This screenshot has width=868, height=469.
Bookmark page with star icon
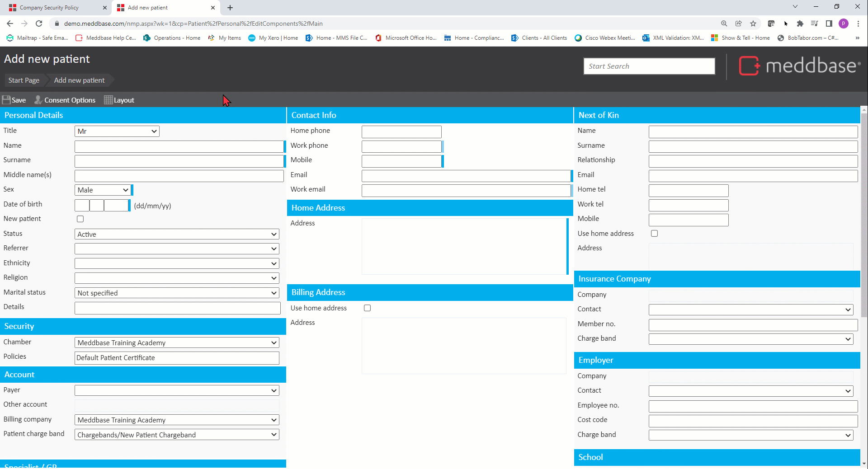coord(753,23)
